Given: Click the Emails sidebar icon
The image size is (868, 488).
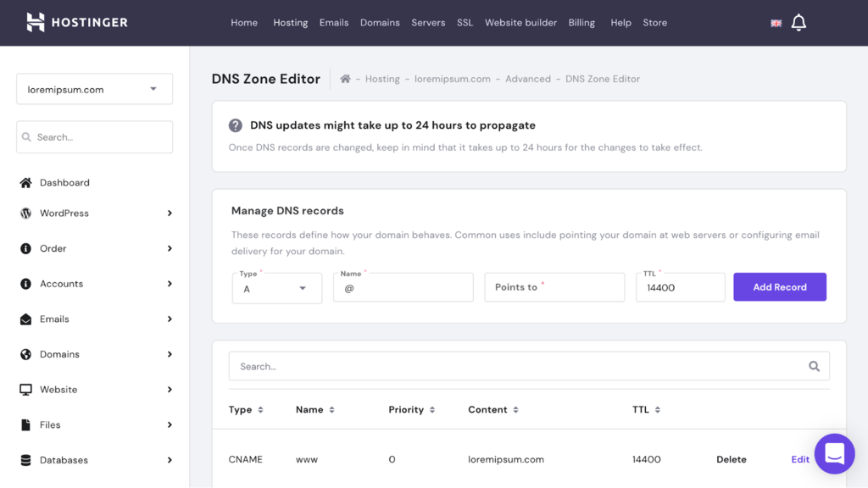Looking at the screenshot, I should pyautogui.click(x=26, y=319).
